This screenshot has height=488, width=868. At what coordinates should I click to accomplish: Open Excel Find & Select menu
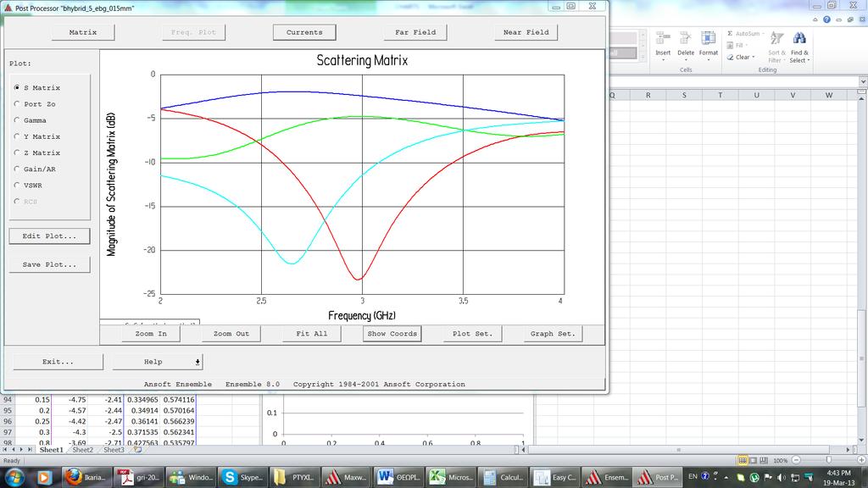798,46
